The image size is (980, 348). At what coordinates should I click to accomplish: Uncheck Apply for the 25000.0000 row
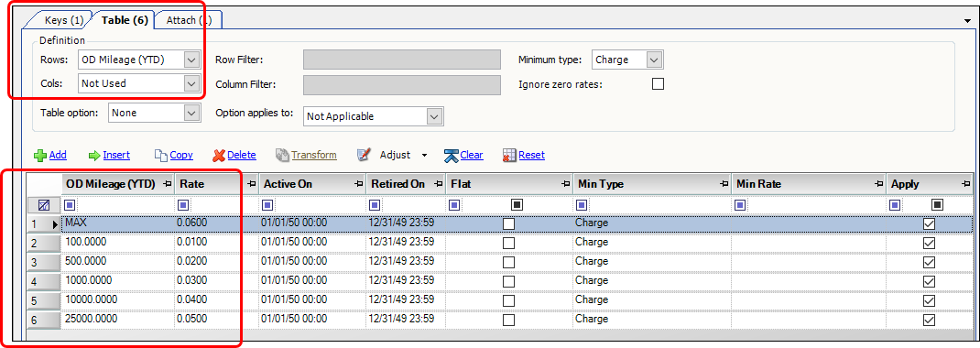[929, 320]
